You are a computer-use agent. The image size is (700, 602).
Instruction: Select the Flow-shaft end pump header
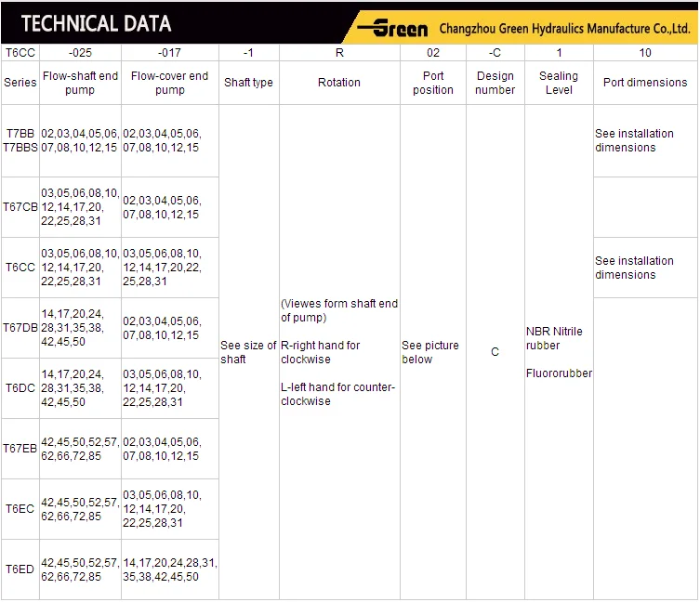click(81, 83)
